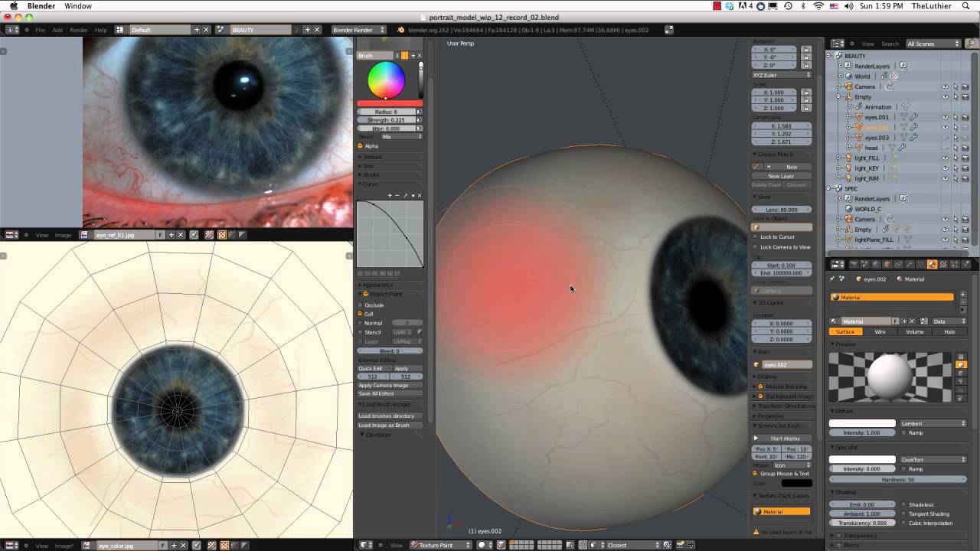The height and width of the screenshot is (551, 980).
Task: Toggle fullscreen icon next to eyes.002 header info
Action: coord(669,30)
